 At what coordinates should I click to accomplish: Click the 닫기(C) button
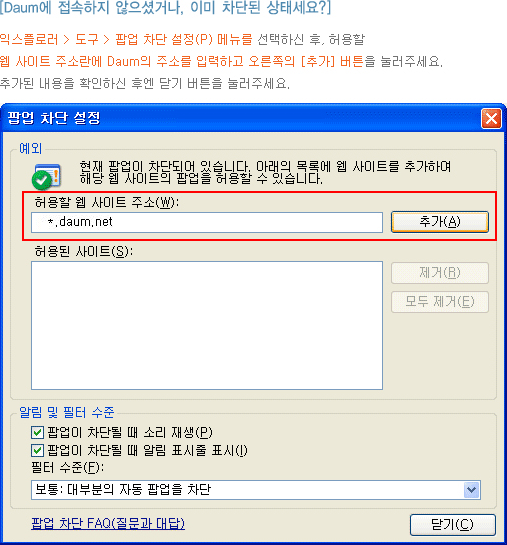(452, 524)
